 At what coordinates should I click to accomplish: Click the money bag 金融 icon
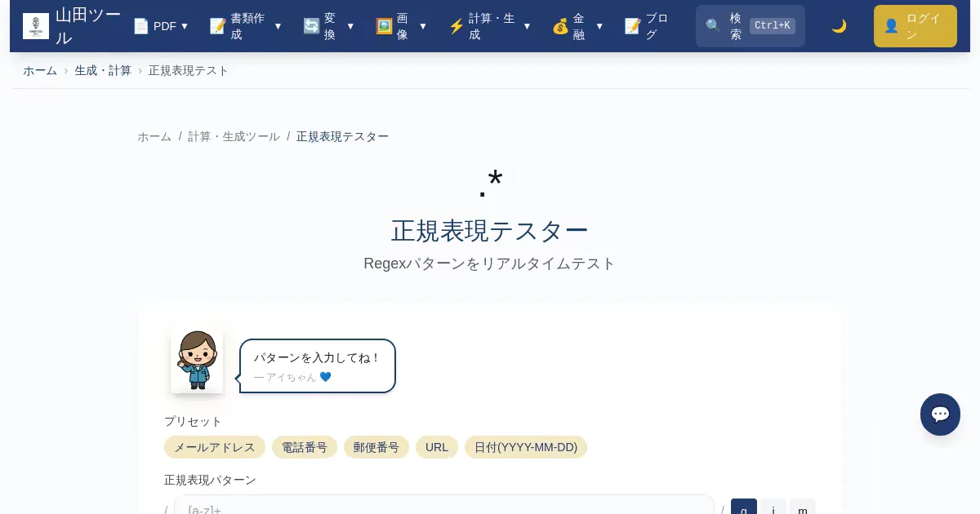560,26
